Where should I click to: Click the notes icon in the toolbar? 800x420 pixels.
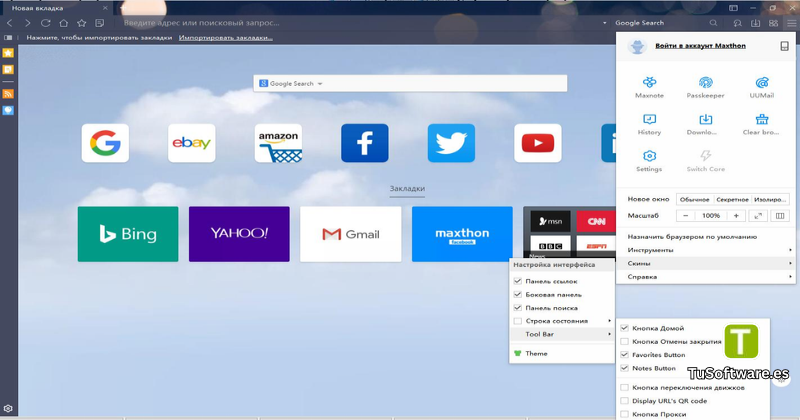99,23
